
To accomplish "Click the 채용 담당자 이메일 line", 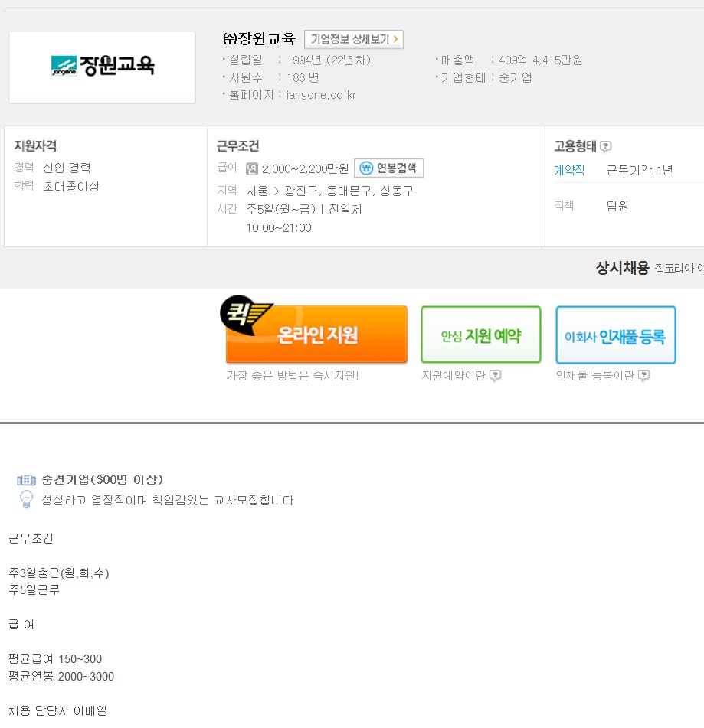I will pos(58,711).
